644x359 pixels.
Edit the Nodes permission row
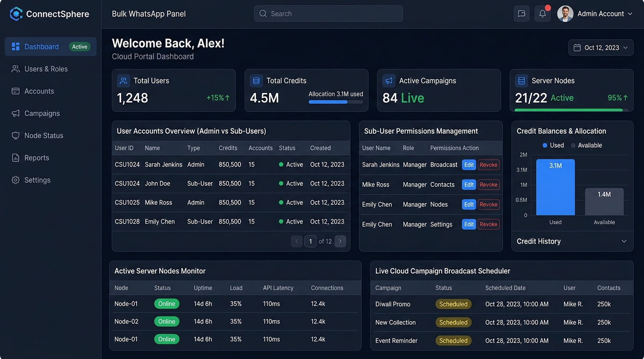(x=469, y=204)
